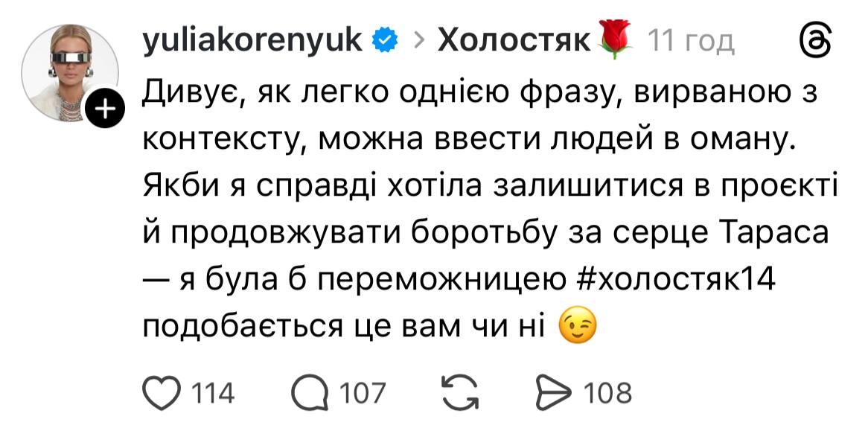The height and width of the screenshot is (428, 868).
Task: Click the 11 год timestamp
Action: [692, 42]
